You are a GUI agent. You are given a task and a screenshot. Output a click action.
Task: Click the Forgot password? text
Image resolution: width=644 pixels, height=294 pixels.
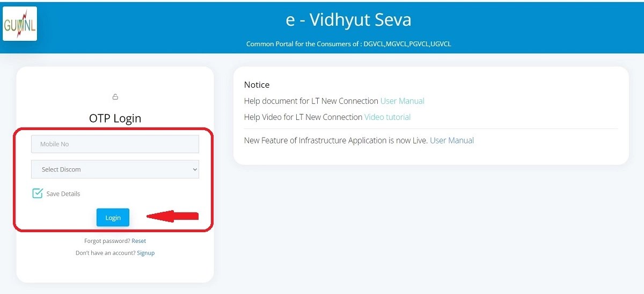[107, 241]
